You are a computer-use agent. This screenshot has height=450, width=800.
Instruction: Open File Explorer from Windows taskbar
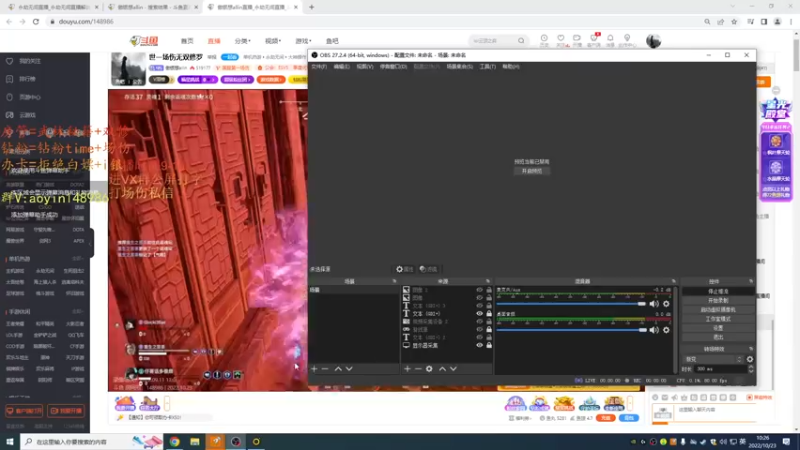pos(195,442)
